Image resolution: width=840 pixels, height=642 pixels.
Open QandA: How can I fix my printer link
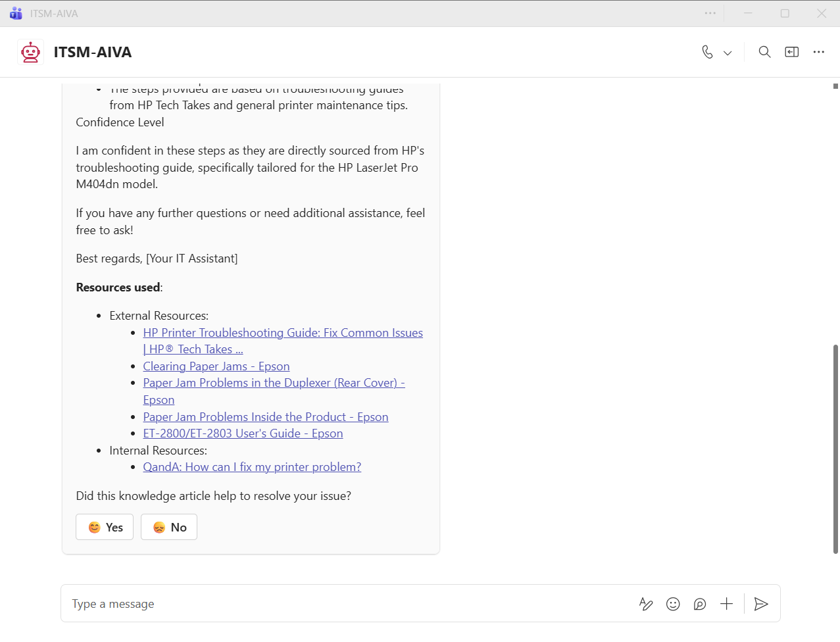pos(252,467)
